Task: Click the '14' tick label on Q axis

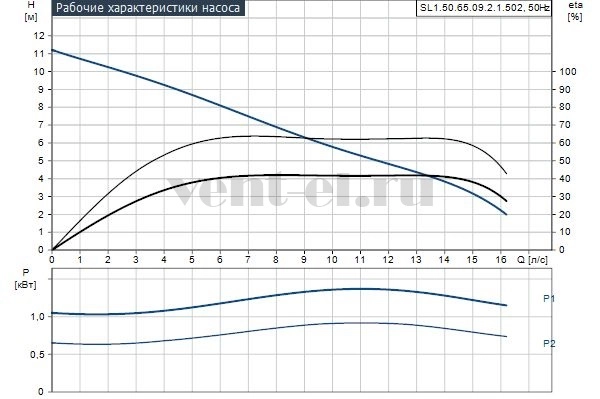Action: pos(444,260)
